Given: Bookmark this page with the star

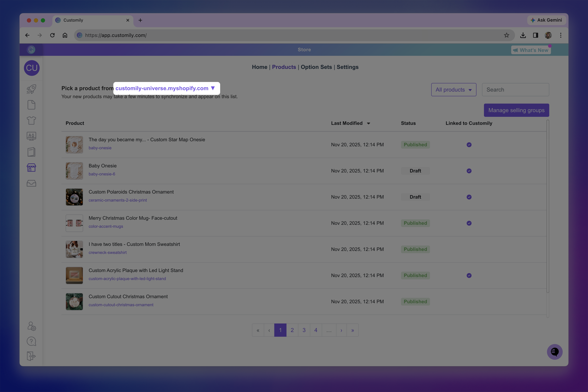Looking at the screenshot, I should [x=507, y=35].
